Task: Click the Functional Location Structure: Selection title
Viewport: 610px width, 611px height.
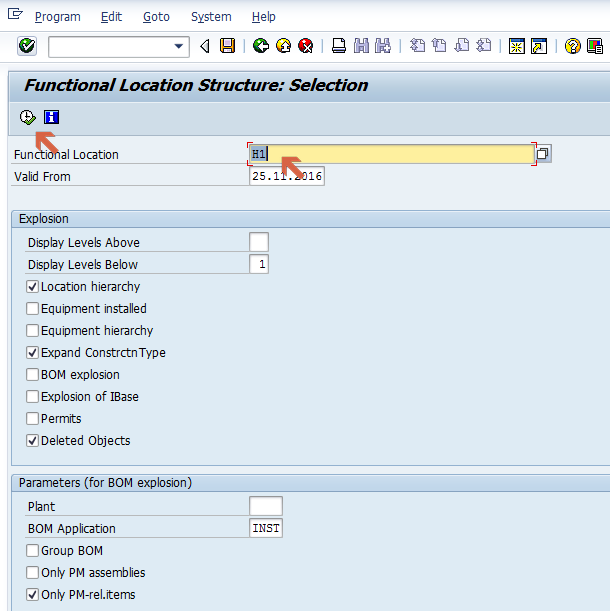Action: [x=196, y=85]
